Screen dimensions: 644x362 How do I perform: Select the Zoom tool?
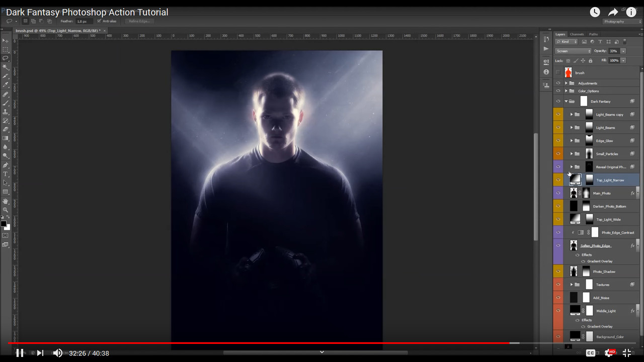tap(6, 210)
